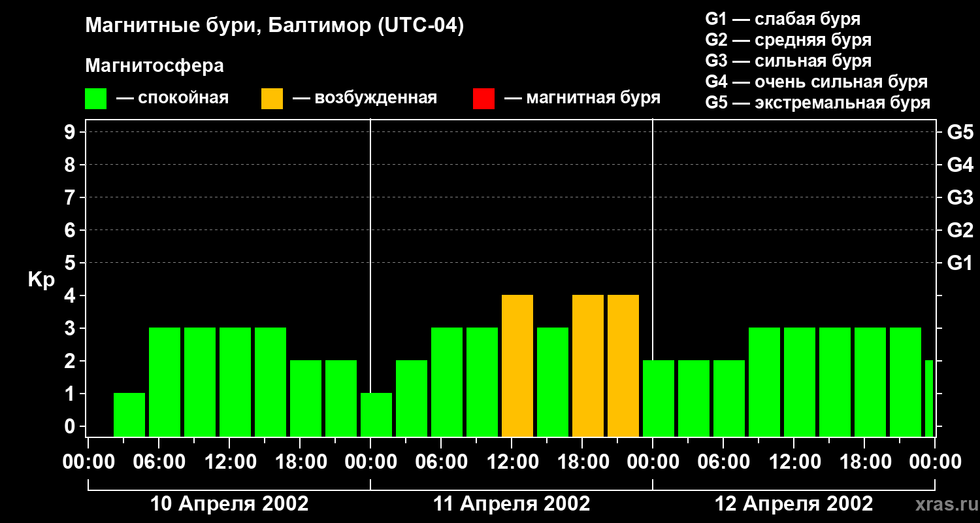Select the Kp 3 bar at 12:00 on 12 April
This screenshot has height=523, width=980.
(x=800, y=382)
